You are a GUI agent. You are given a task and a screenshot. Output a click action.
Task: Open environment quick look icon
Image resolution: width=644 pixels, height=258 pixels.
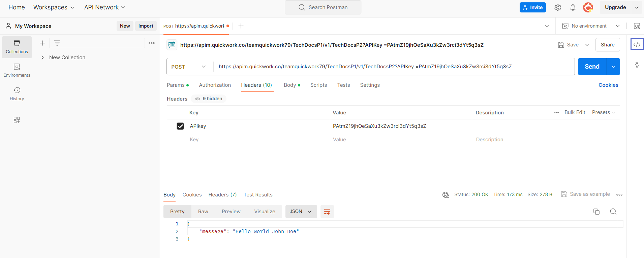pyautogui.click(x=637, y=26)
